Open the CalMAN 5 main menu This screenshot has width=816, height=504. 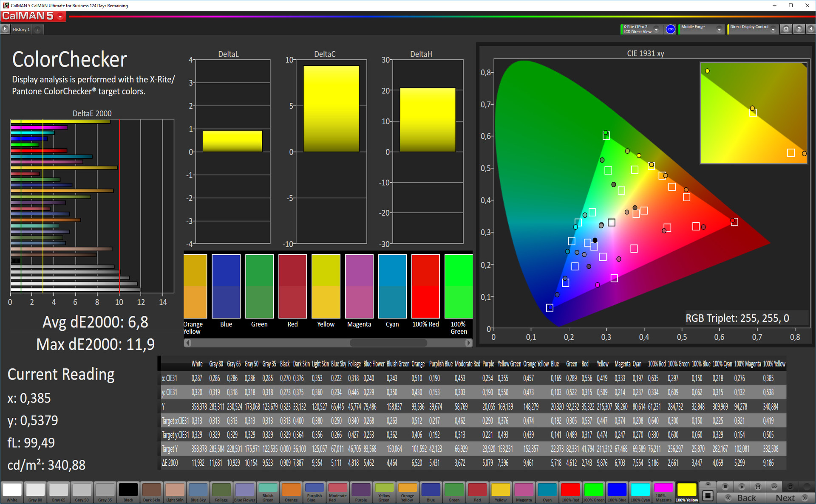coord(33,16)
